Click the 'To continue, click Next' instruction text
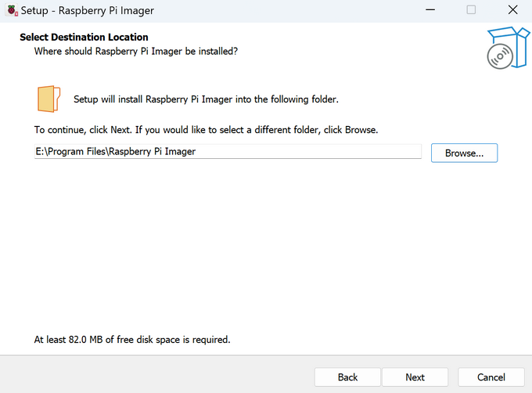 coord(206,130)
